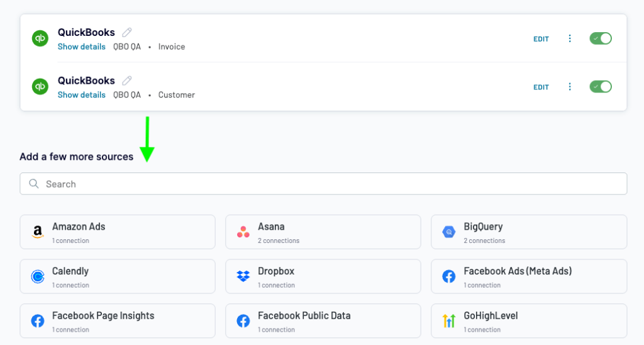Edit the QuickBooks Invoice source
This screenshot has width=644, height=345.
pyautogui.click(x=541, y=39)
